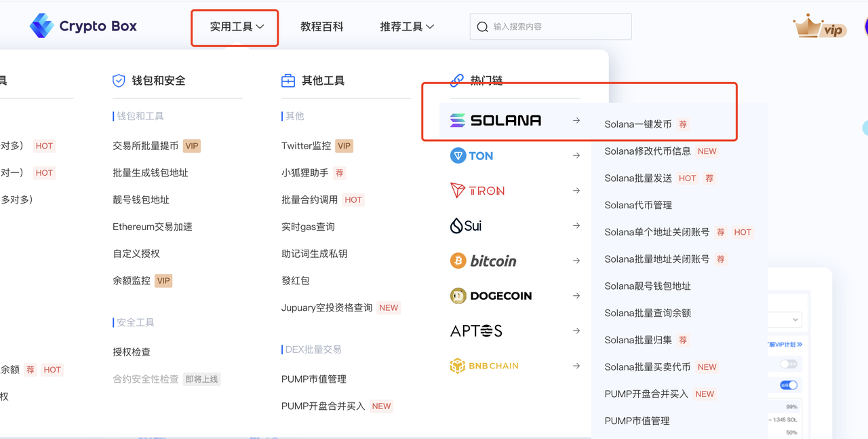Select the Sui logo
This screenshot has width=868, height=439.
coord(466,226)
